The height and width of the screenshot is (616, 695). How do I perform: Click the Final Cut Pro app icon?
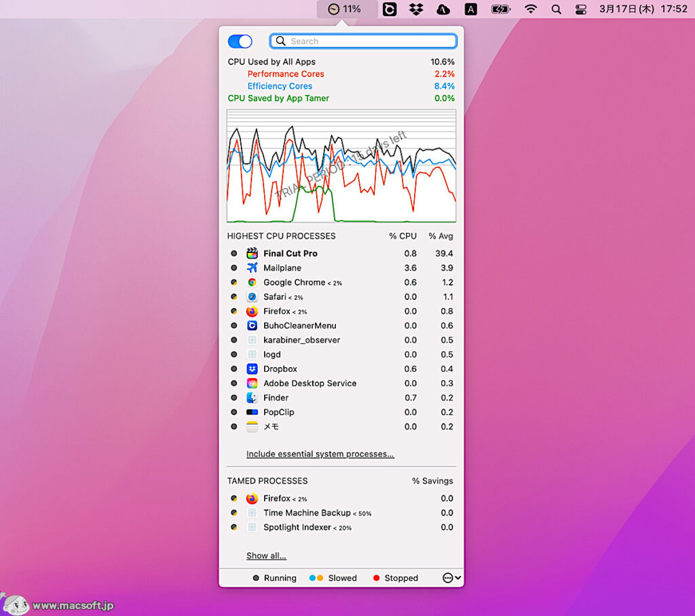point(252,253)
